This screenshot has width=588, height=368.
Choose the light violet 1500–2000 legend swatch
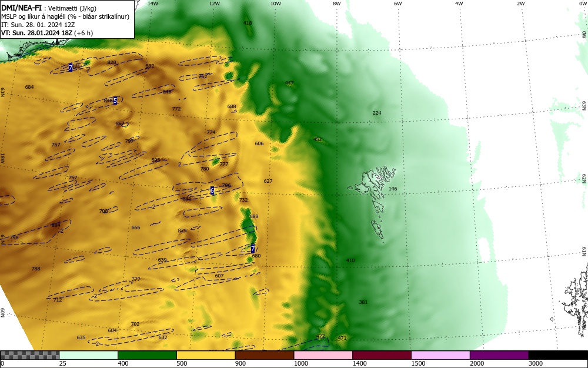(440, 355)
